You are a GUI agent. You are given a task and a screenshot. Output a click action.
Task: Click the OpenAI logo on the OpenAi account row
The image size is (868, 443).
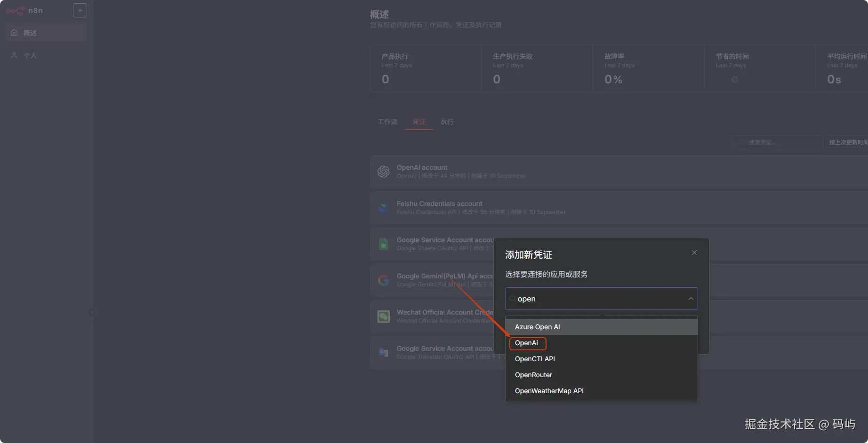tap(384, 172)
